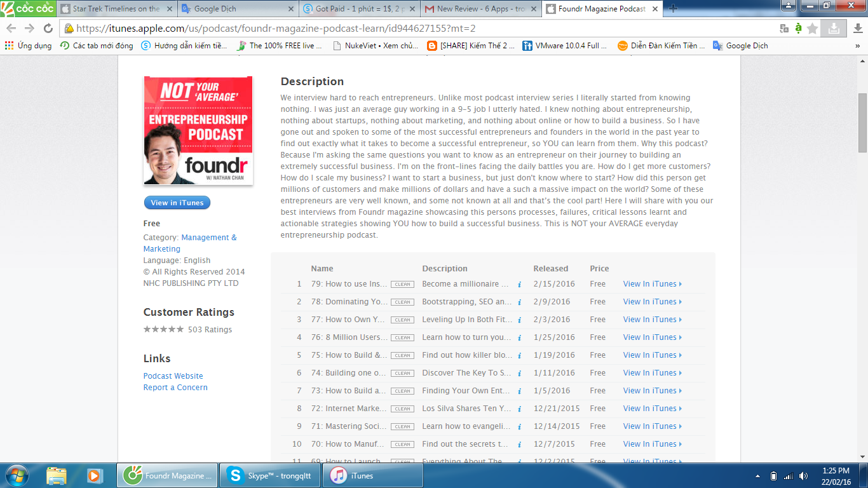Select episode row '78: Dominating Yo...'
Image resolution: width=868 pixels, height=488 pixels.
494,302
